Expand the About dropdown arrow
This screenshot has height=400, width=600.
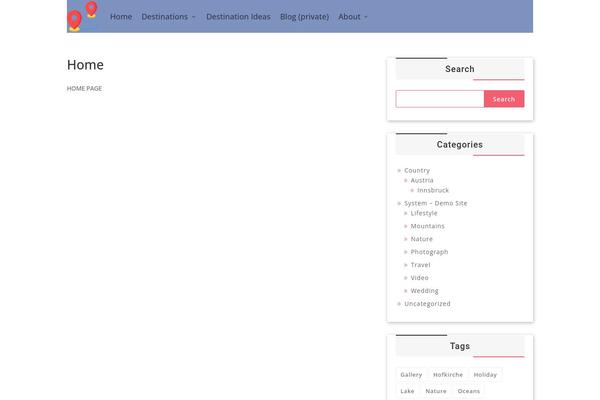point(366,17)
